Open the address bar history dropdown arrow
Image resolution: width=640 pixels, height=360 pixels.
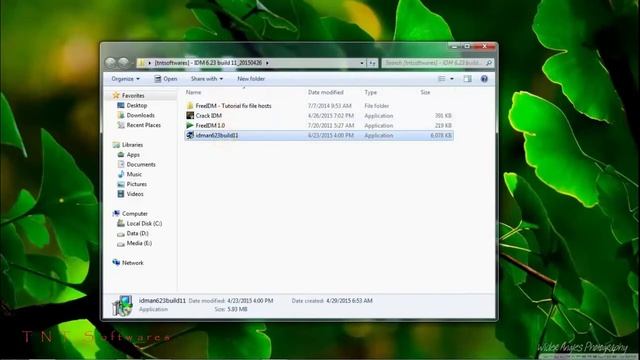362,63
